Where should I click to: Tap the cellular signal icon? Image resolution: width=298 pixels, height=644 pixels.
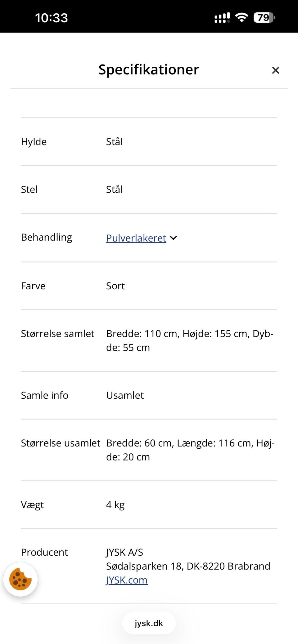(222, 18)
